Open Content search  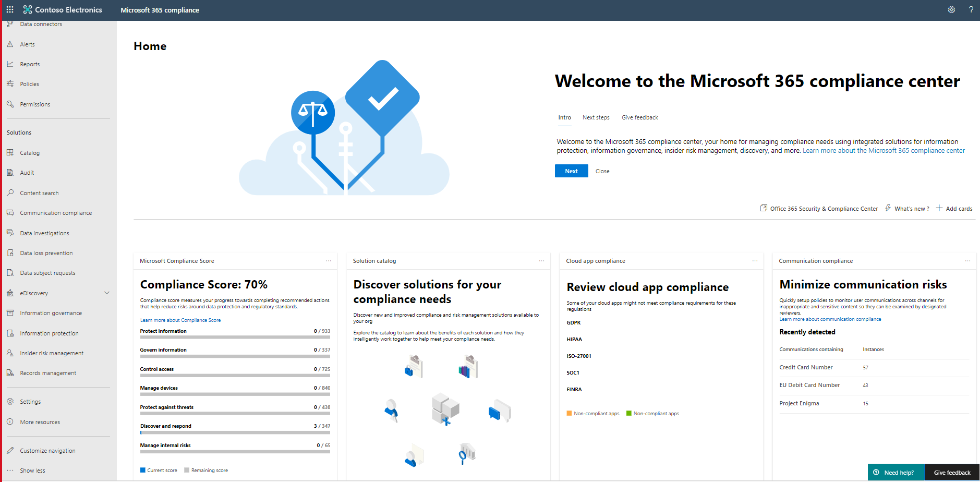click(x=39, y=192)
